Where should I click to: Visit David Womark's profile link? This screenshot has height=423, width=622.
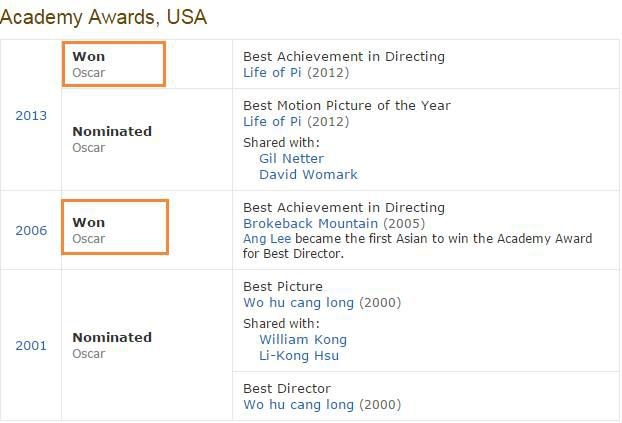[308, 174]
